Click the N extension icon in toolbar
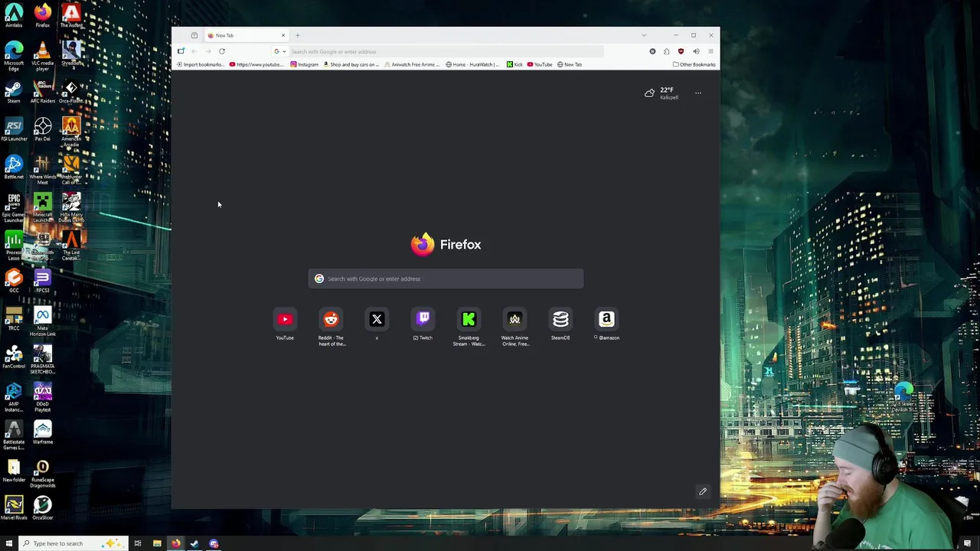 click(x=652, y=51)
